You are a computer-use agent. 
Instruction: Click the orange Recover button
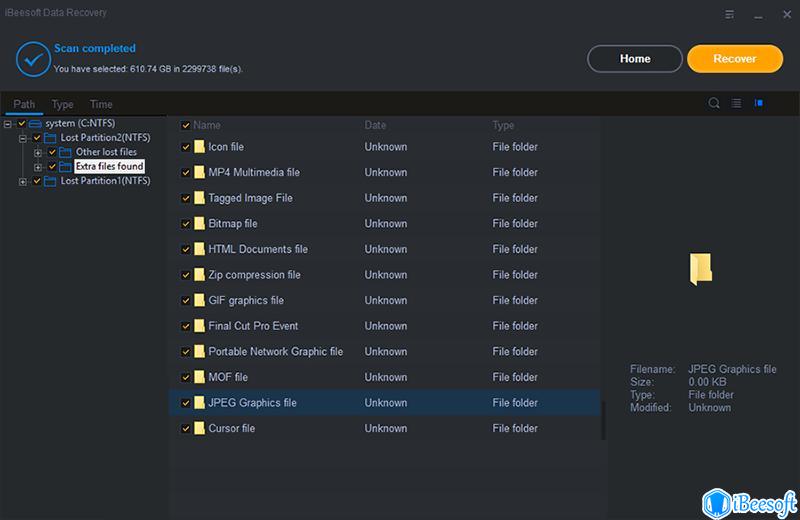click(734, 59)
